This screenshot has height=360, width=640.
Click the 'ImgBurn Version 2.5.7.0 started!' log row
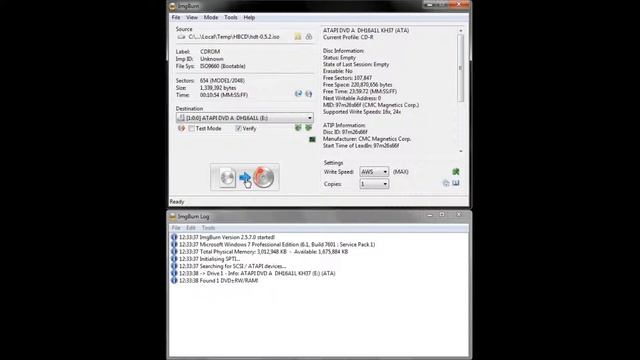[227, 237]
